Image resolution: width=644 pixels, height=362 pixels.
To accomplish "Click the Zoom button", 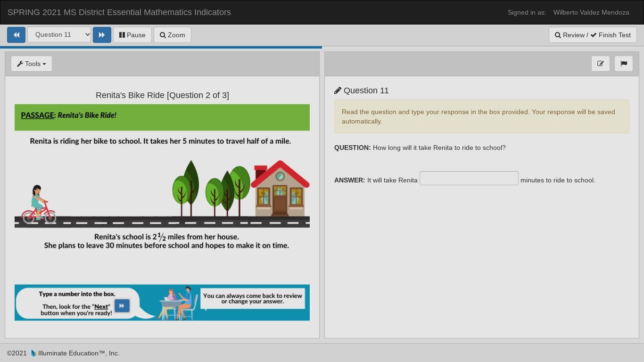I will click(x=172, y=35).
